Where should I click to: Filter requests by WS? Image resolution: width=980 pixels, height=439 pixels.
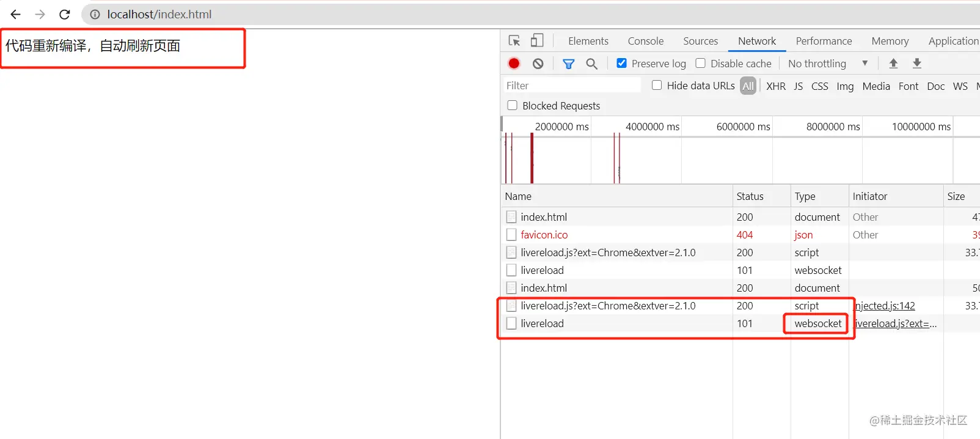point(960,86)
